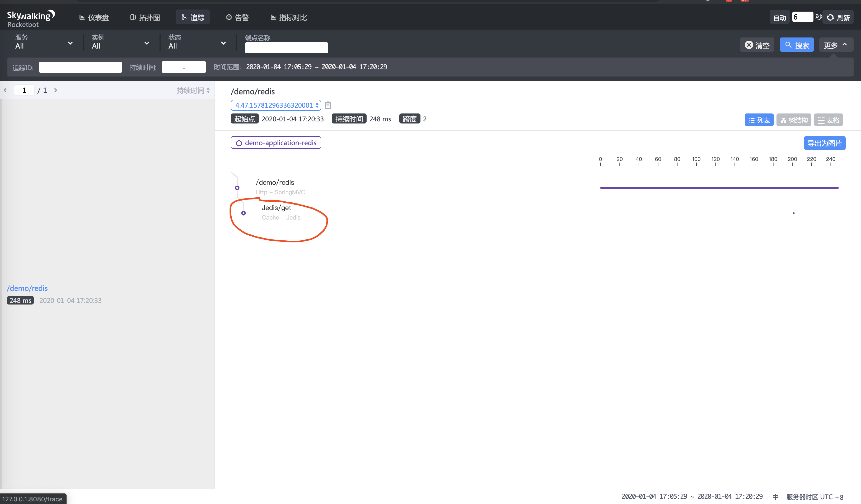The image size is (861, 504).
Task: Select the /demo/redis span node circle
Action: click(237, 188)
